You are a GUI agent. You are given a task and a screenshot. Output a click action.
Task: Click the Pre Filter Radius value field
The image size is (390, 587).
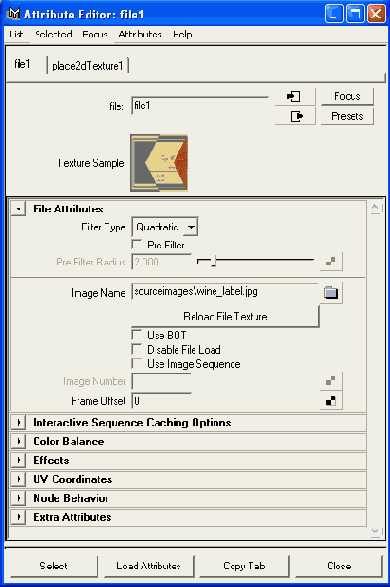click(162, 262)
